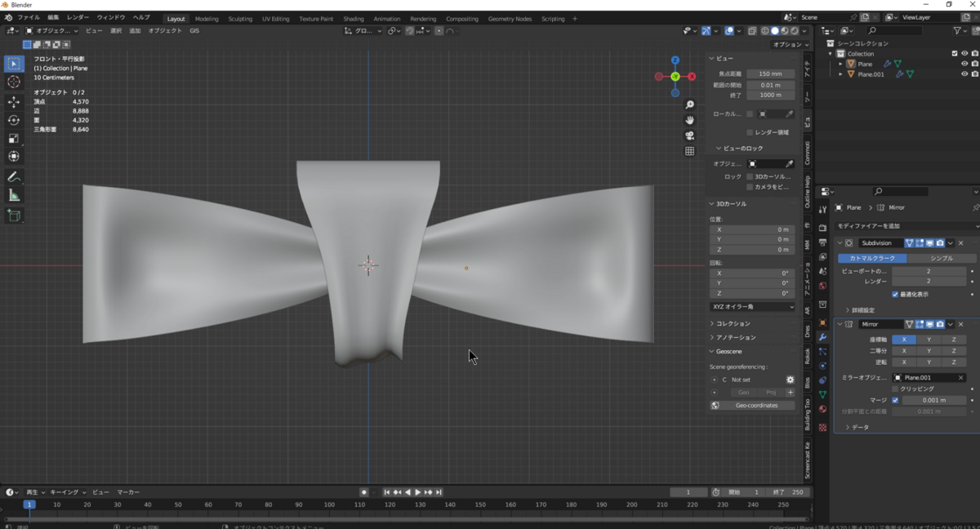Select the 3D Cursor tool
The height and width of the screenshot is (529, 980).
click(14, 82)
